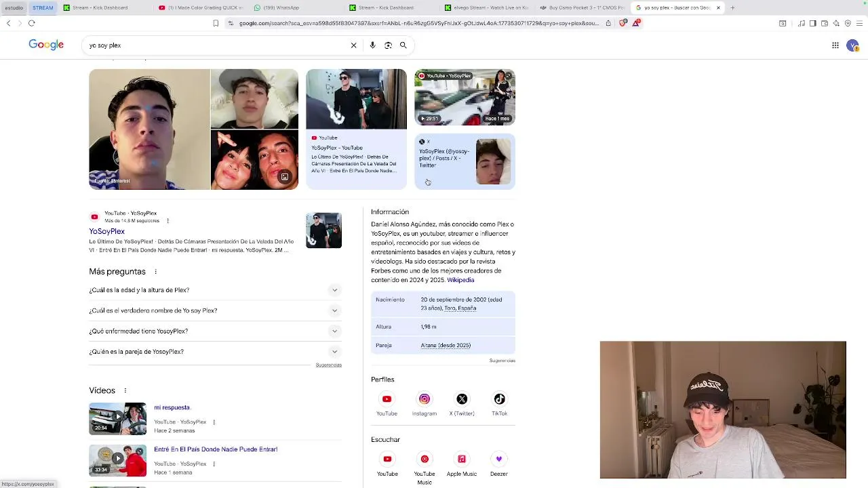Open YouTube profile icon under Perfiles
The image size is (868, 488).
387,399
